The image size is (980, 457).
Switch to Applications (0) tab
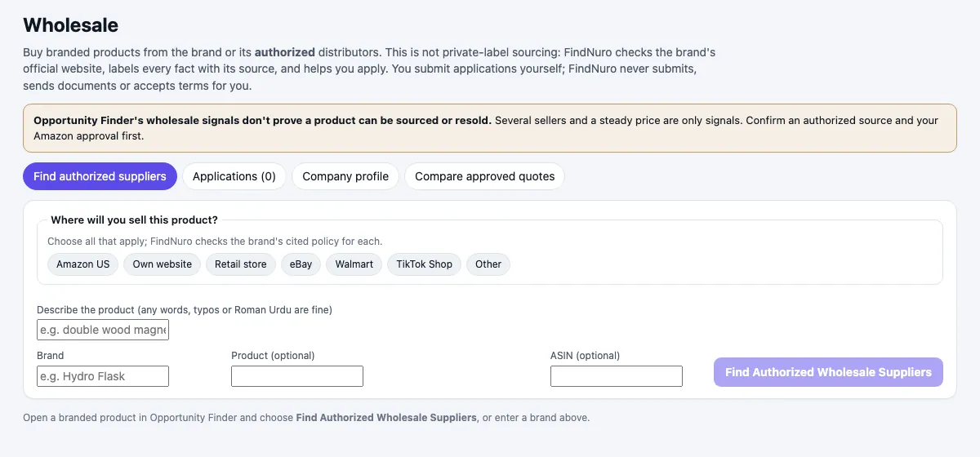tap(234, 176)
